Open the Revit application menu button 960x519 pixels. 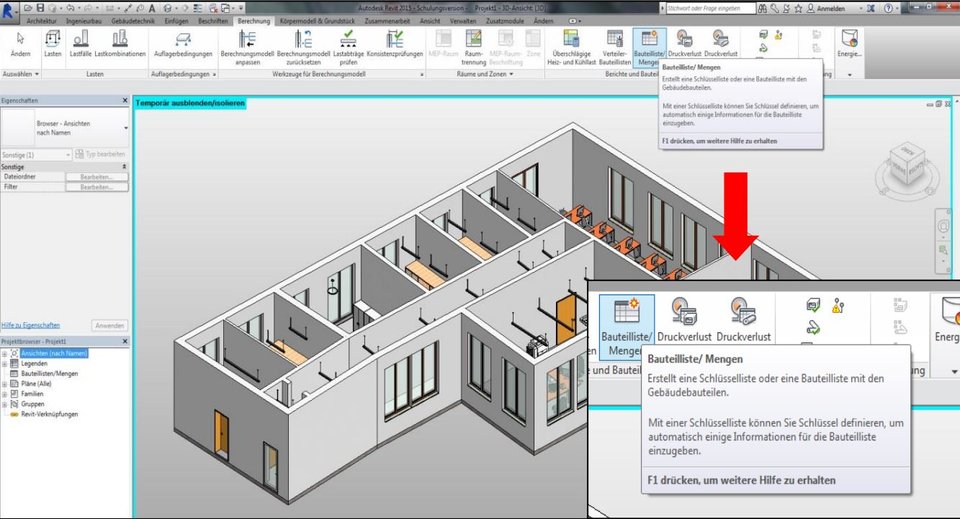pos(8,11)
